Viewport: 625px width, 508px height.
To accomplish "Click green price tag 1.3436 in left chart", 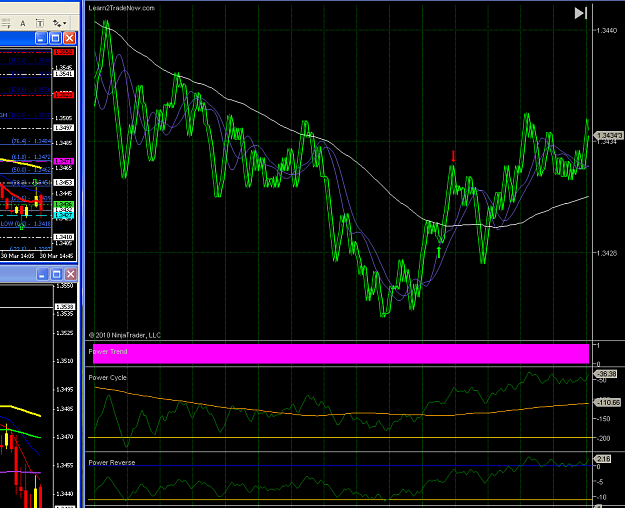I will (64, 204).
